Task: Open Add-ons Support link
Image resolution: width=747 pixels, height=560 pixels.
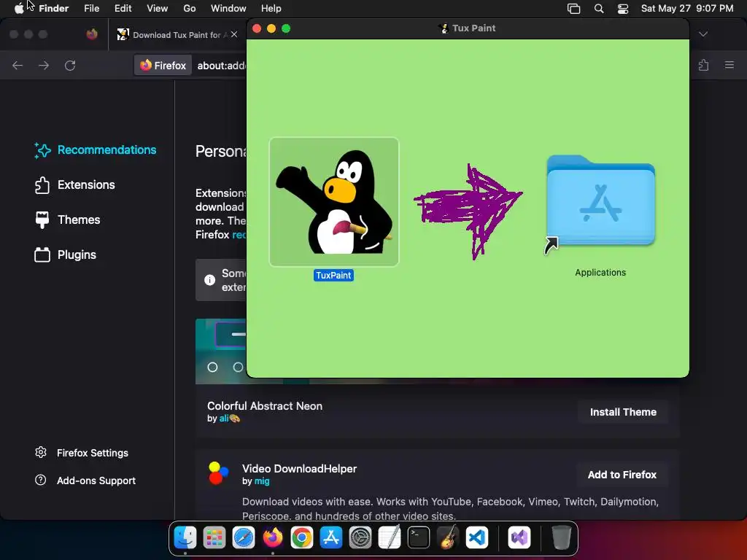Action: click(x=85, y=481)
